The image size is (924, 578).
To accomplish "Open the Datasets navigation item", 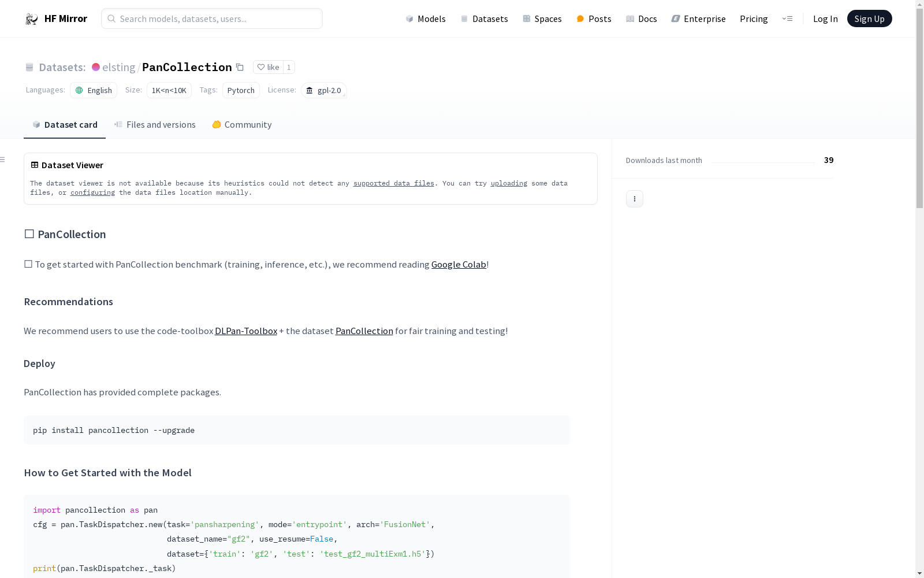I will tap(484, 18).
